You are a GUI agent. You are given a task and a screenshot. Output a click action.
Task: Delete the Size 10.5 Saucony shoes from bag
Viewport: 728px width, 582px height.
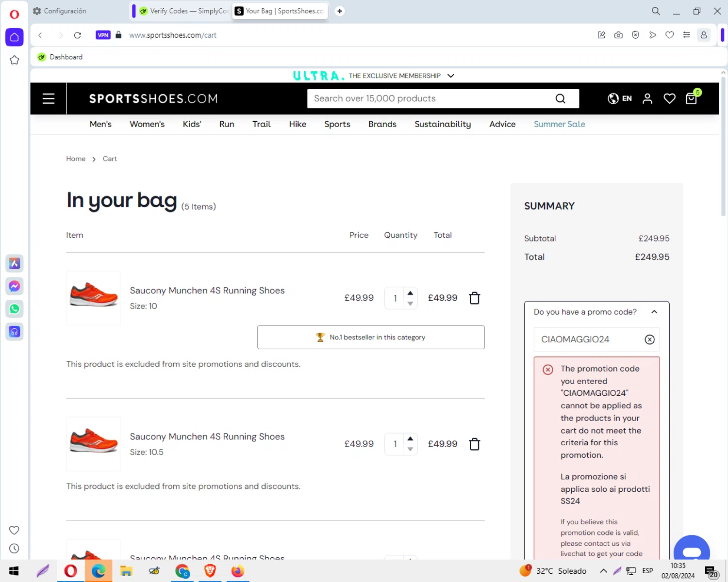tap(475, 444)
